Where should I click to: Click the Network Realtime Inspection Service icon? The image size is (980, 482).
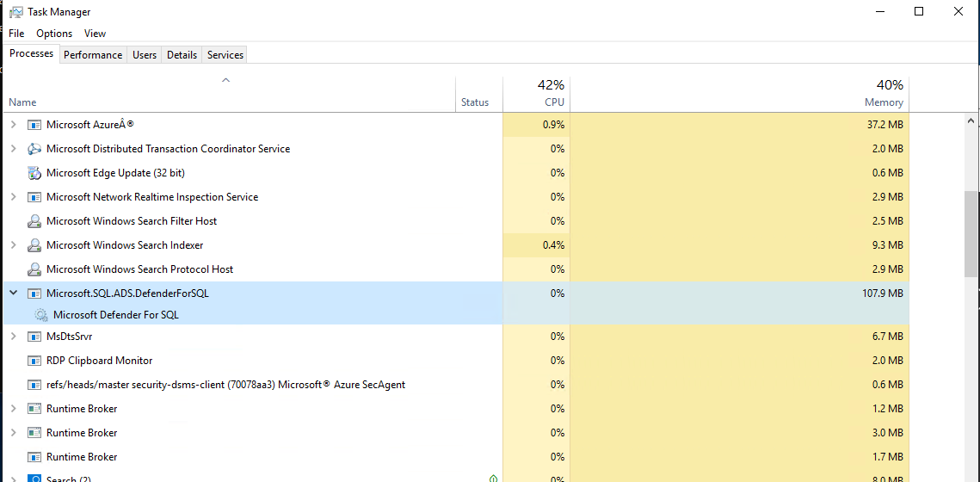click(34, 197)
